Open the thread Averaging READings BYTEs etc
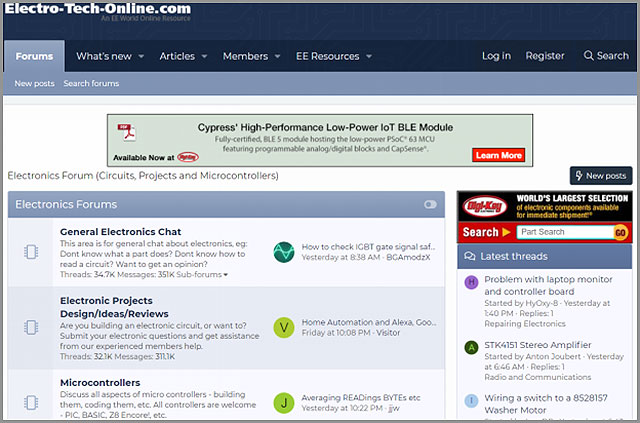The width and height of the screenshot is (640, 423). (x=361, y=398)
